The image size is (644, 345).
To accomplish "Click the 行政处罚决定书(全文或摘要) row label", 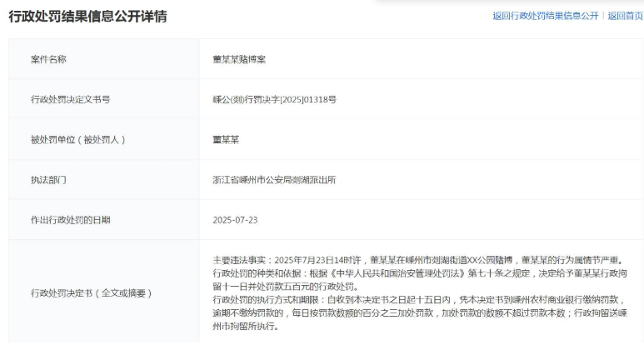I will click(92, 293).
